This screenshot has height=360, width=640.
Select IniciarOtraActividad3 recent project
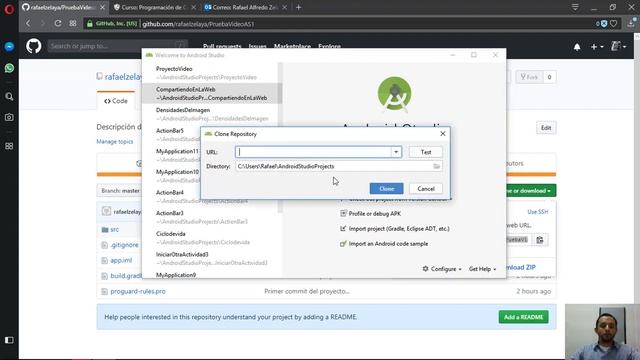210,258
